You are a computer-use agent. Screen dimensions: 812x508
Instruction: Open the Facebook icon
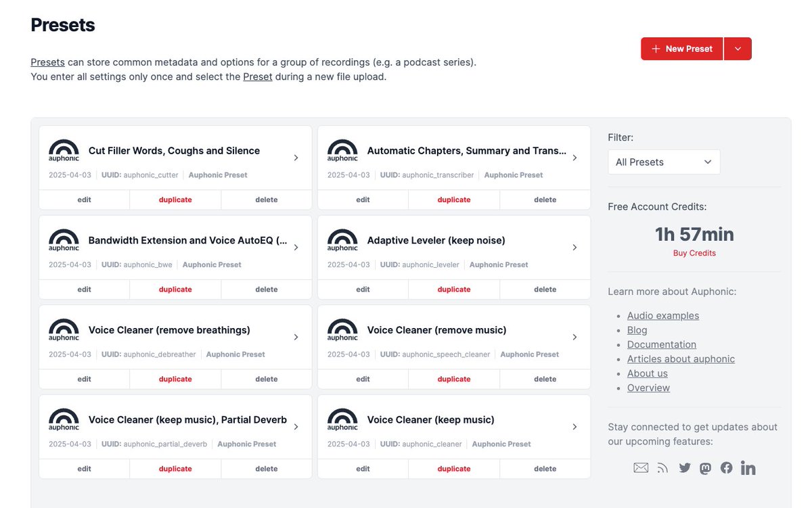[x=726, y=467]
